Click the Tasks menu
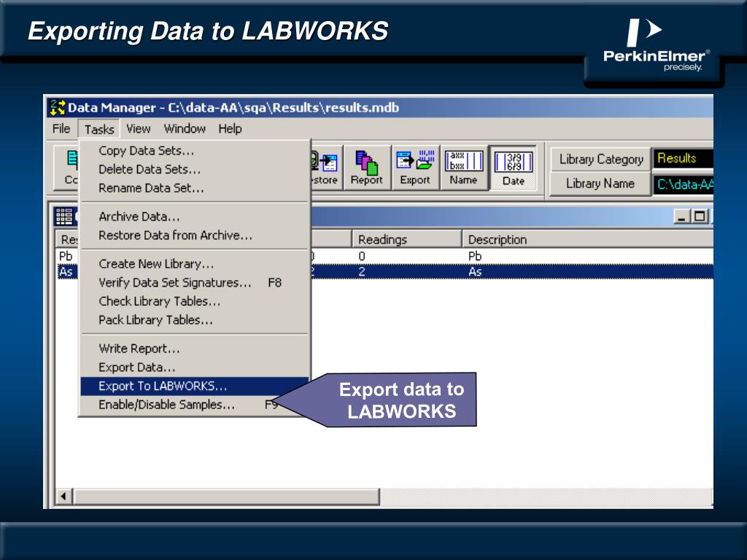Screen dimensions: 747x560 [99, 129]
